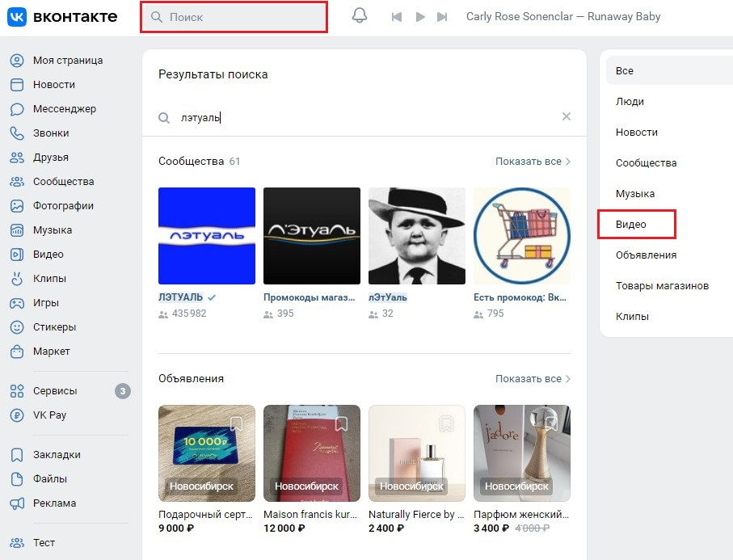This screenshot has height=560, width=733.
Task: Click the Сервисы badge showing 3
Action: tap(123, 391)
